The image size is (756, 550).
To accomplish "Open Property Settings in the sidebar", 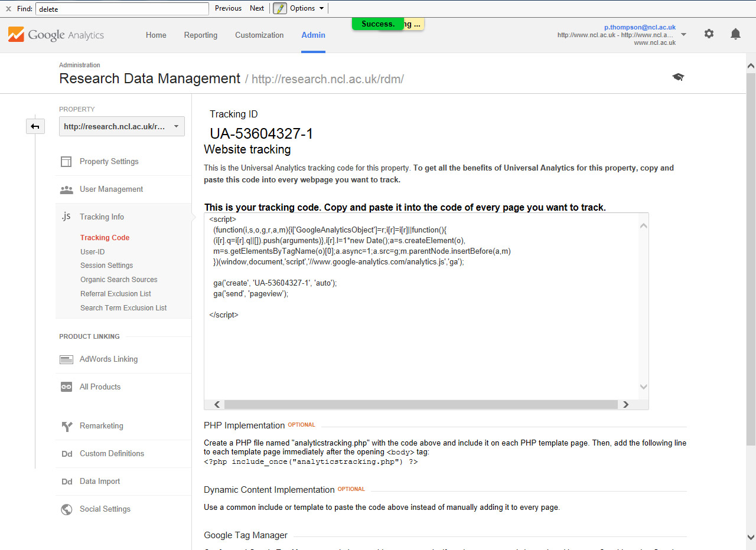I will (x=109, y=162).
